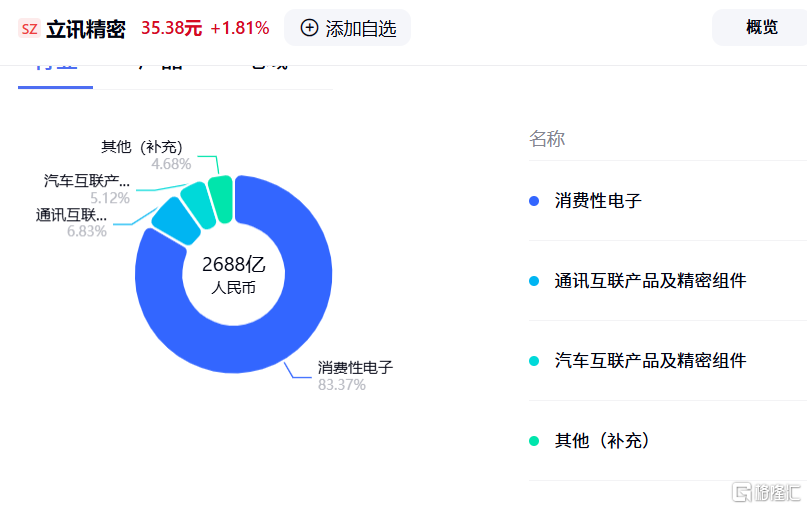Click the 消费性电子 legend row

[x=668, y=201]
